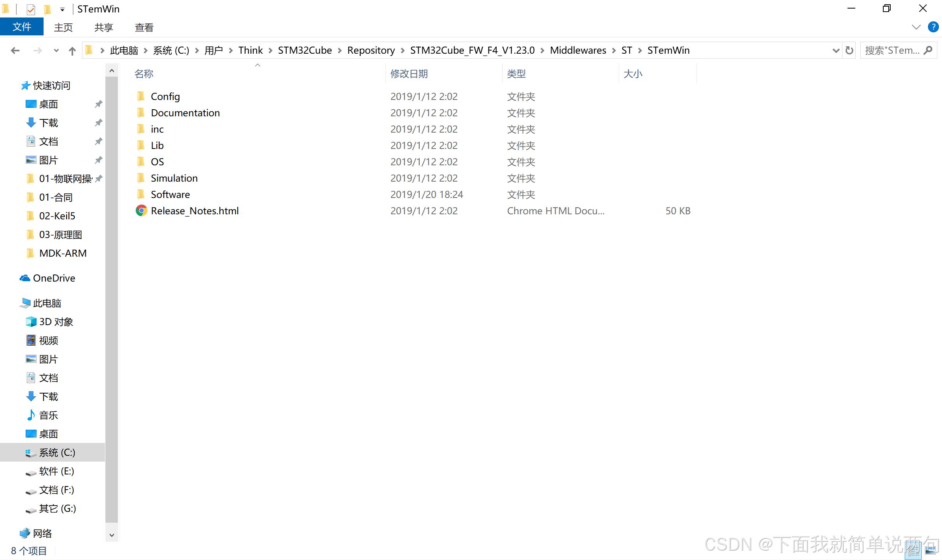Click the search magnifier icon

[928, 51]
